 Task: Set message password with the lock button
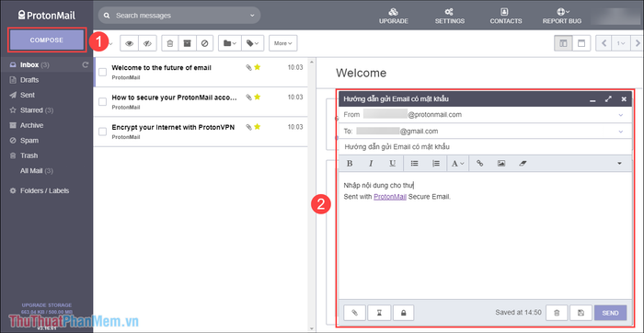coord(403,313)
